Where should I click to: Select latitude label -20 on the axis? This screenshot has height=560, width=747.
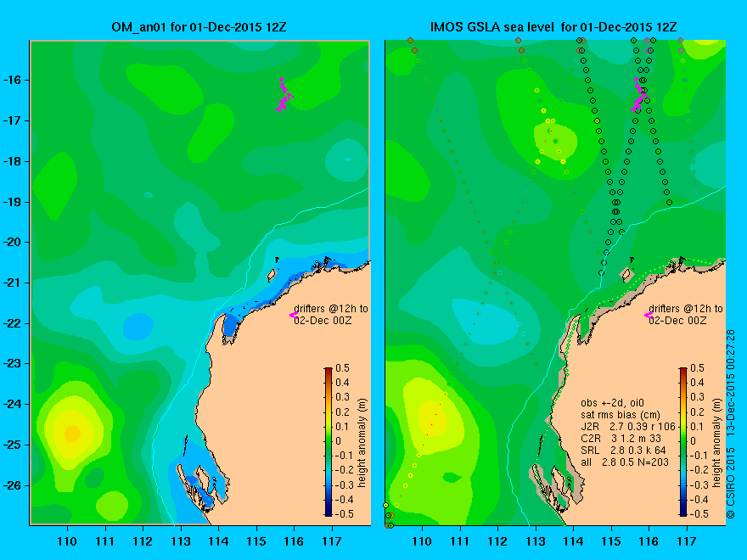13,242
